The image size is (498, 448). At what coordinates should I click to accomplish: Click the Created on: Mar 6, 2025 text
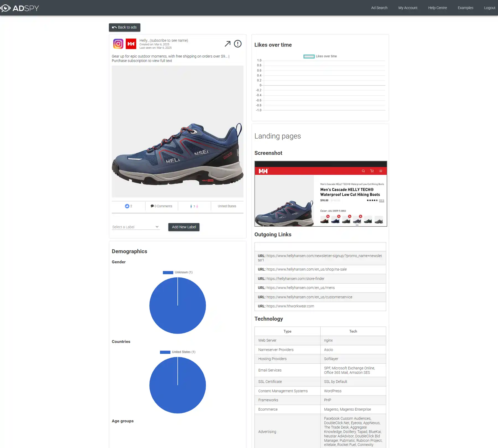[154, 45]
